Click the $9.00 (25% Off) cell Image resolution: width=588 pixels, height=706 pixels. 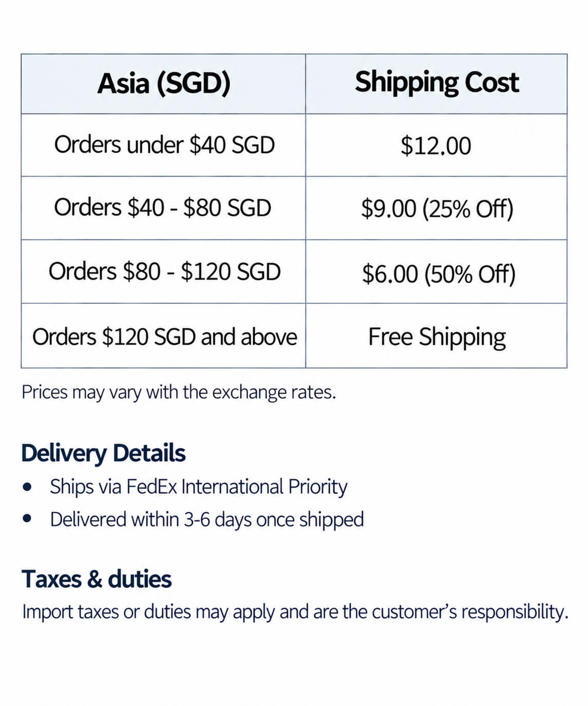[x=437, y=208]
